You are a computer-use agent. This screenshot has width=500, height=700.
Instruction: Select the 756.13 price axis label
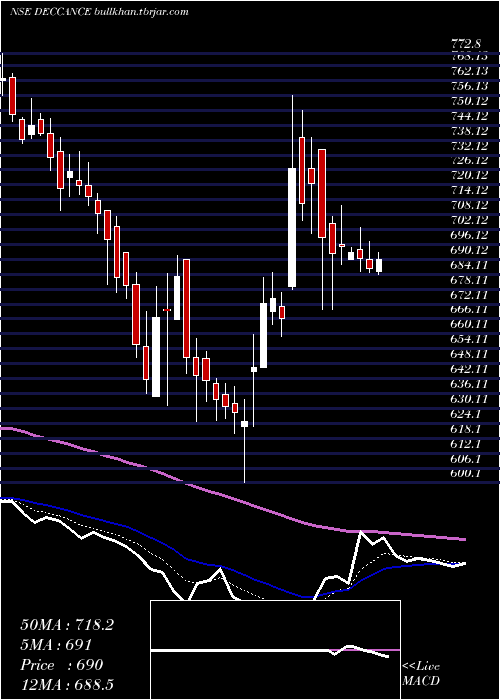469,86
